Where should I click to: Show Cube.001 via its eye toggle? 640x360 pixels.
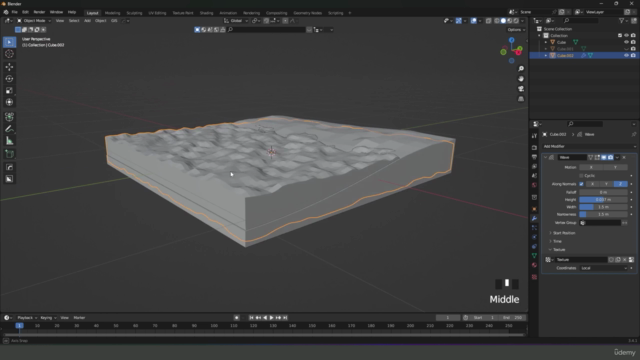pos(627,49)
